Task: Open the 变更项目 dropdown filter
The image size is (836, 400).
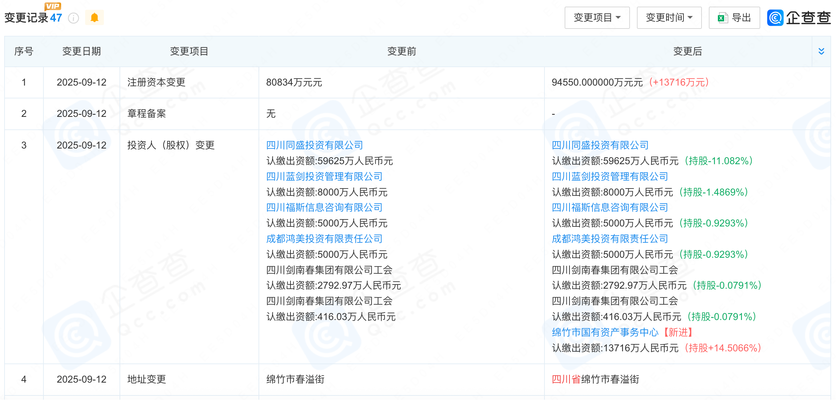Action: pos(596,18)
